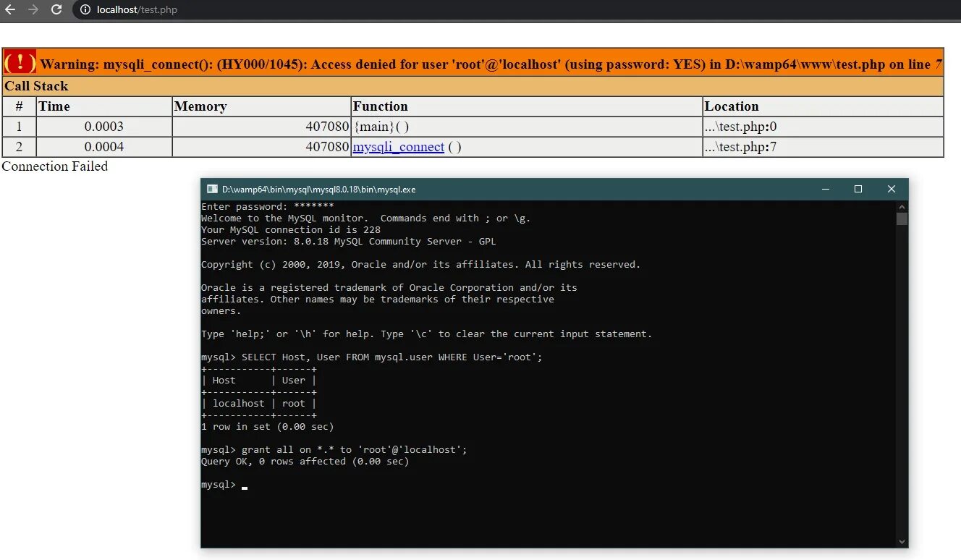Click the 'grant all on *.*' command line
The image size is (961, 560).
334,450
